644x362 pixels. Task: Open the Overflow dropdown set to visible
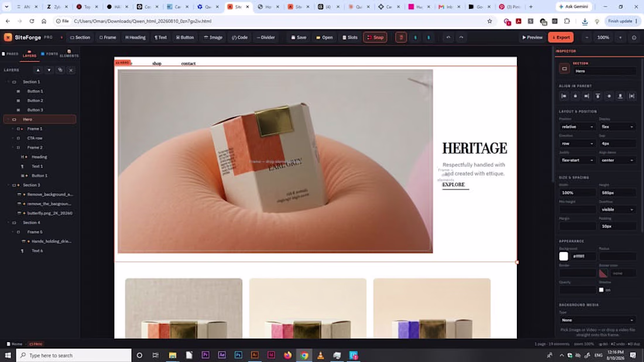(x=617, y=210)
